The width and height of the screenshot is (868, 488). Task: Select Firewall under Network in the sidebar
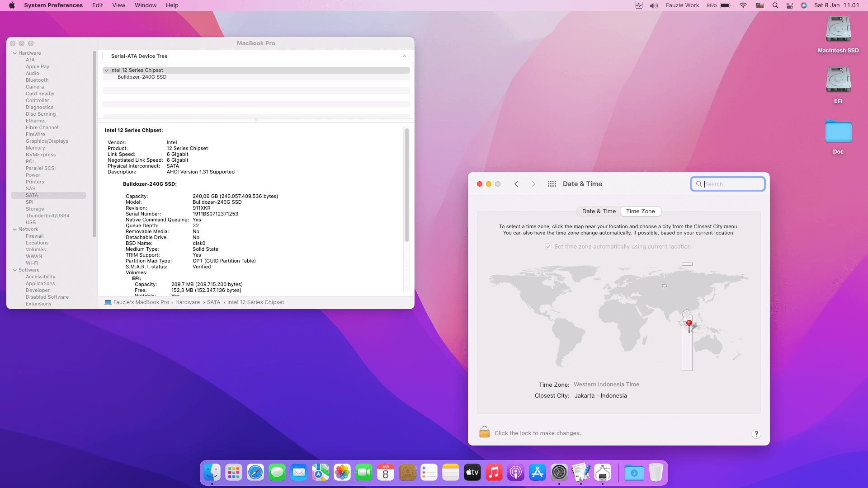pos(34,236)
